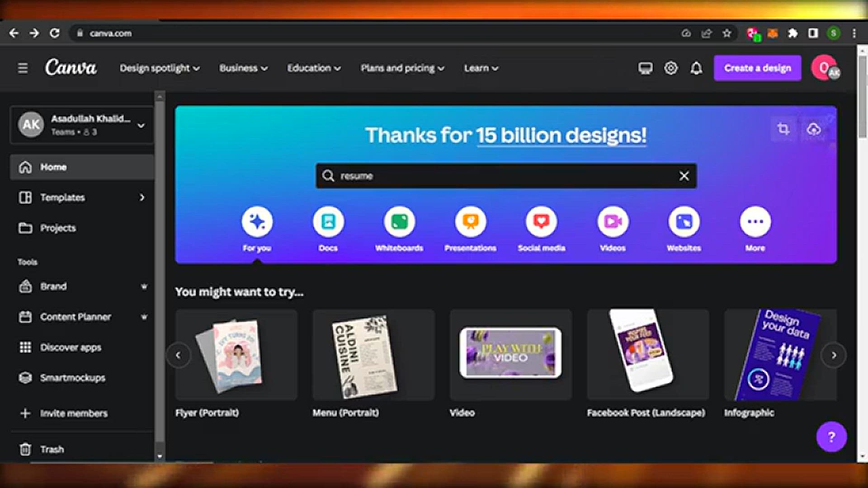868x488 pixels.
Task: Select the Websites category icon
Action: pos(684,221)
